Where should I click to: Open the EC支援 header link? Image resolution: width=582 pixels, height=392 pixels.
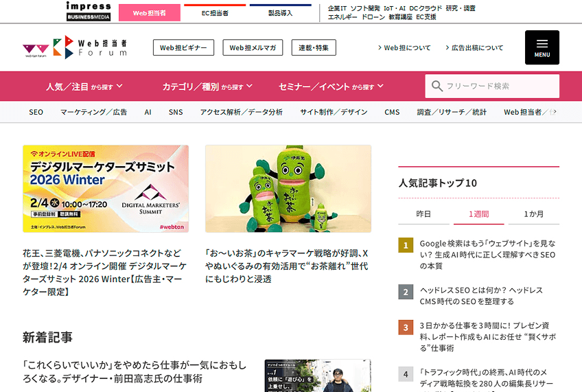pyautogui.click(x=426, y=17)
